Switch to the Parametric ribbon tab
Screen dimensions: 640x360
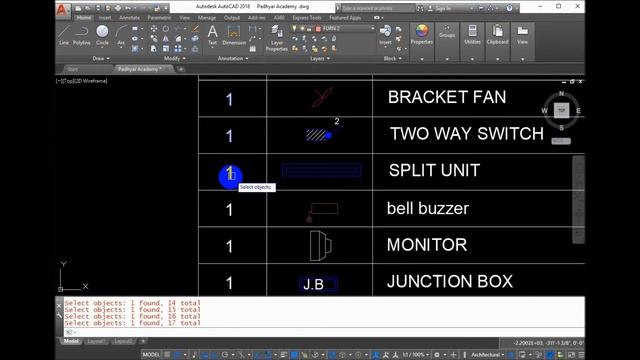[x=159, y=18]
